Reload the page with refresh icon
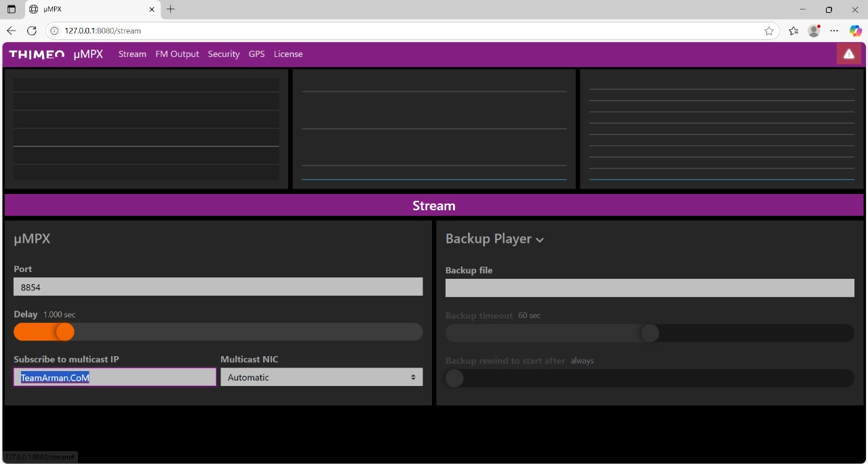Screen dimensions: 868x464 [x=31, y=31]
